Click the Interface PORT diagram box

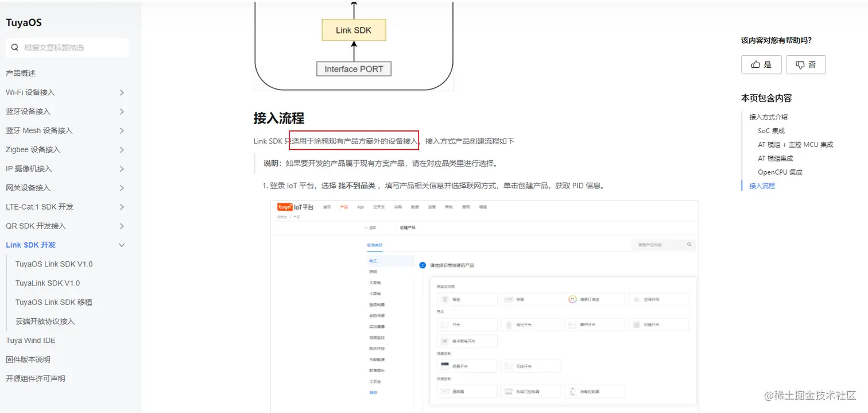[354, 69]
